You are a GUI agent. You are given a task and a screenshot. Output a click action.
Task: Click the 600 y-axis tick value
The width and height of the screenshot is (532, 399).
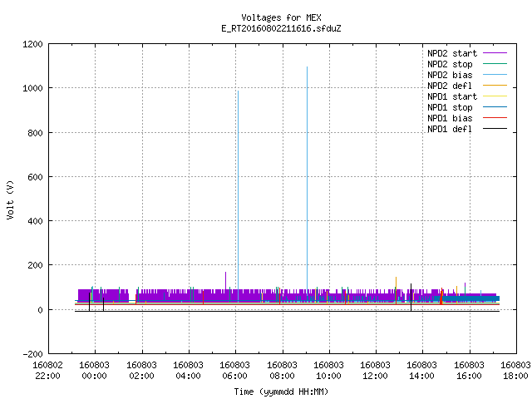(x=35, y=177)
